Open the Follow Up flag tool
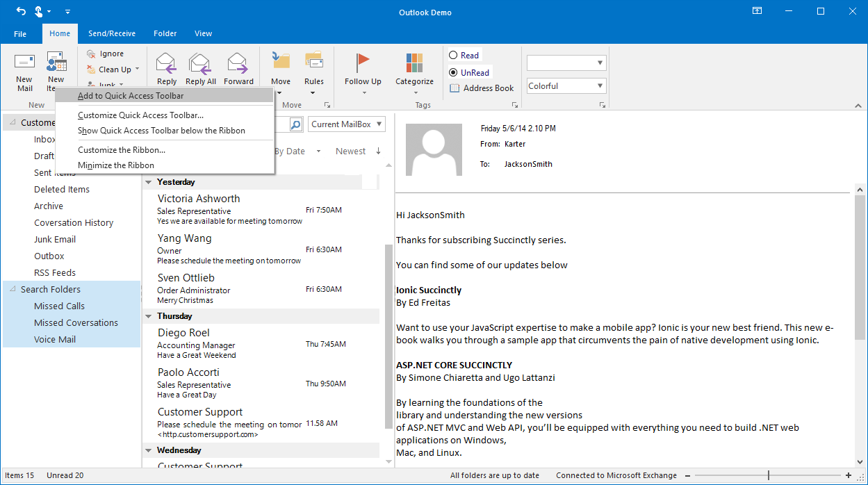 pyautogui.click(x=363, y=69)
